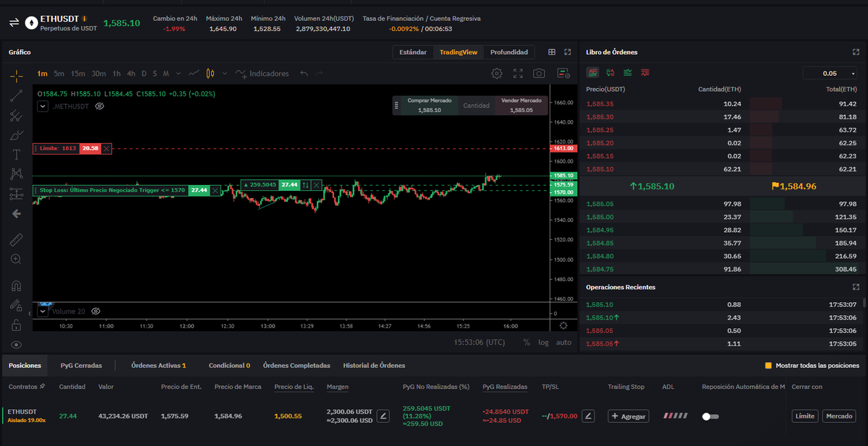This screenshot has height=446, width=868.
Task: Select the brush drawing tool
Action: (x=16, y=134)
